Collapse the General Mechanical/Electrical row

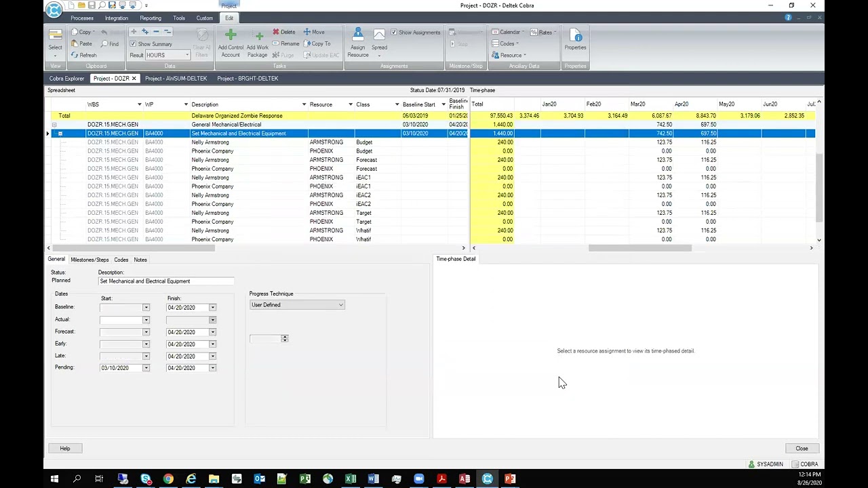click(54, 125)
